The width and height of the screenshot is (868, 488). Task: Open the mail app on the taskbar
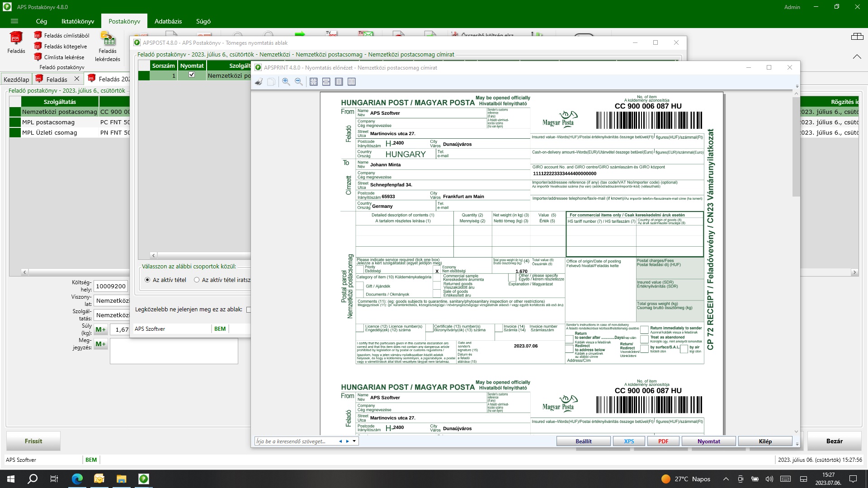pyautogui.click(x=99, y=479)
